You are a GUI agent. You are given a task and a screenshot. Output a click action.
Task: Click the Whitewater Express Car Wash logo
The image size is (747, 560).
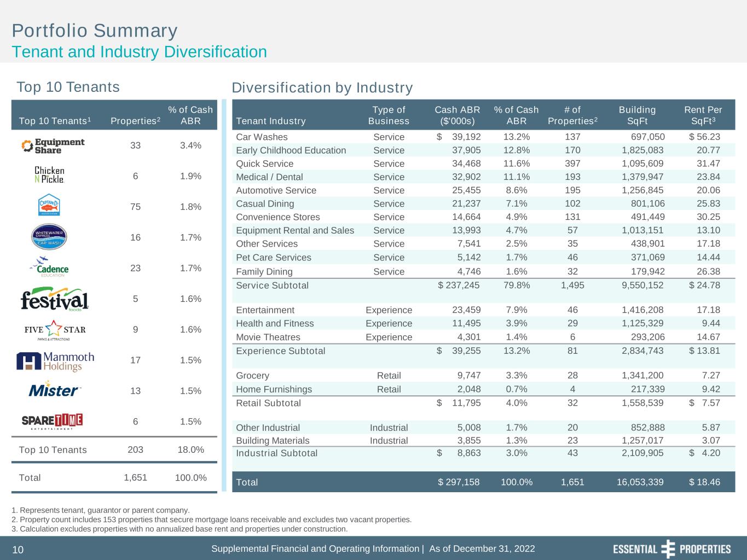point(49,237)
